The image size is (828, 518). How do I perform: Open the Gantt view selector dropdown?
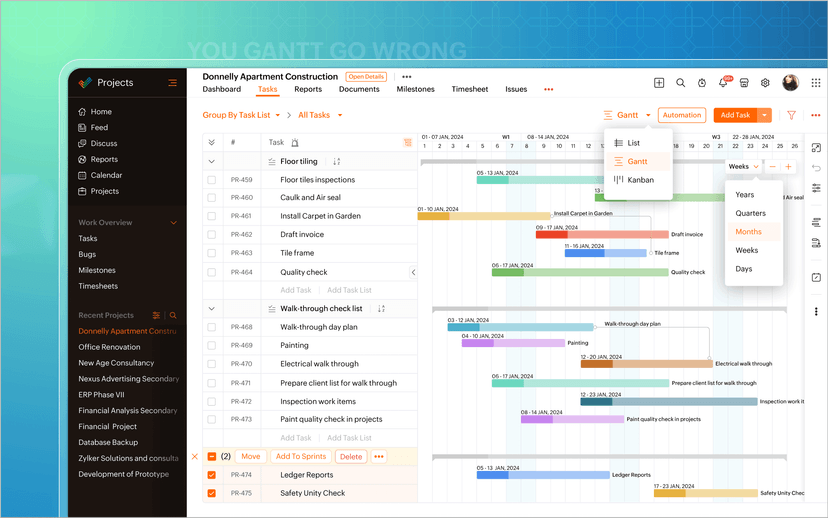point(627,115)
